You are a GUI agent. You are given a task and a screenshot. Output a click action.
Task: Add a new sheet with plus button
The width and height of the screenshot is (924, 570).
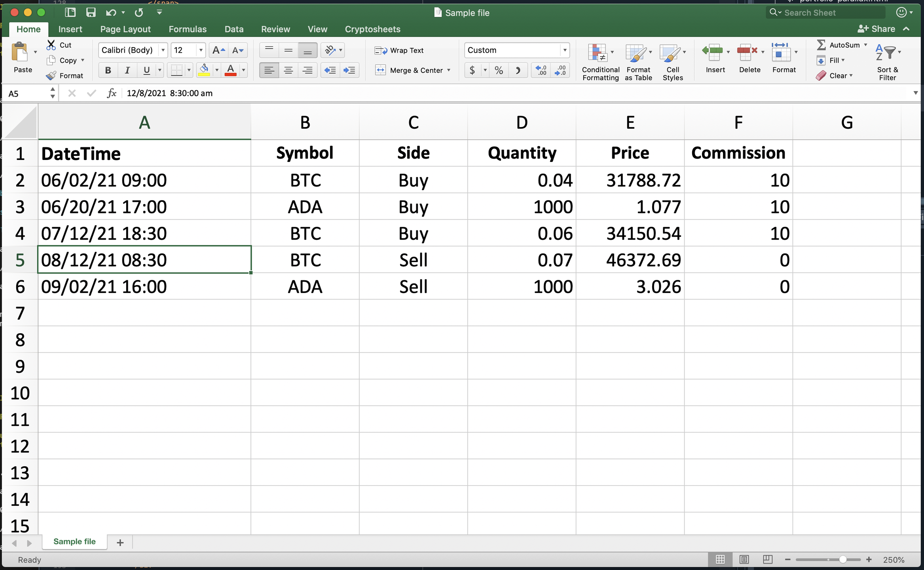tap(120, 542)
